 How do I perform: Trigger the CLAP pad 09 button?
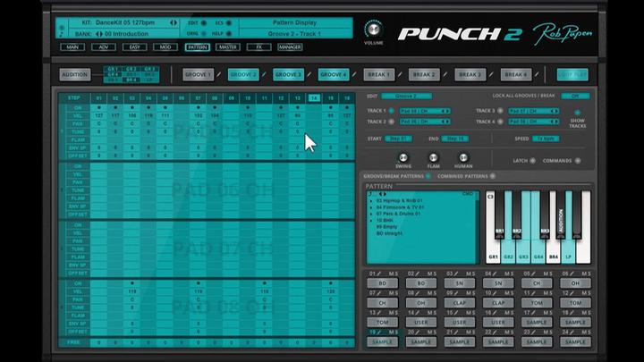pyautogui.click(x=460, y=303)
